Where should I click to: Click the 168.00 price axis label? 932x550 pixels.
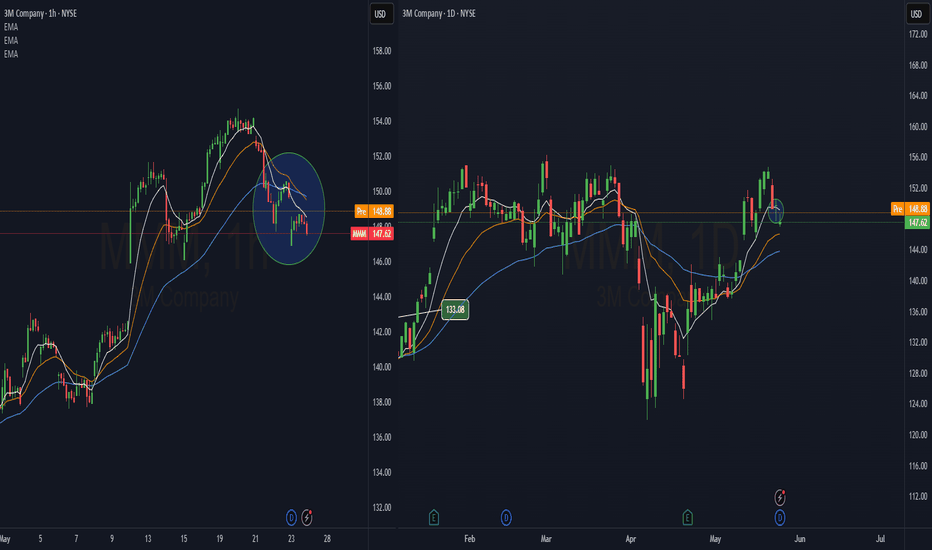point(918,65)
